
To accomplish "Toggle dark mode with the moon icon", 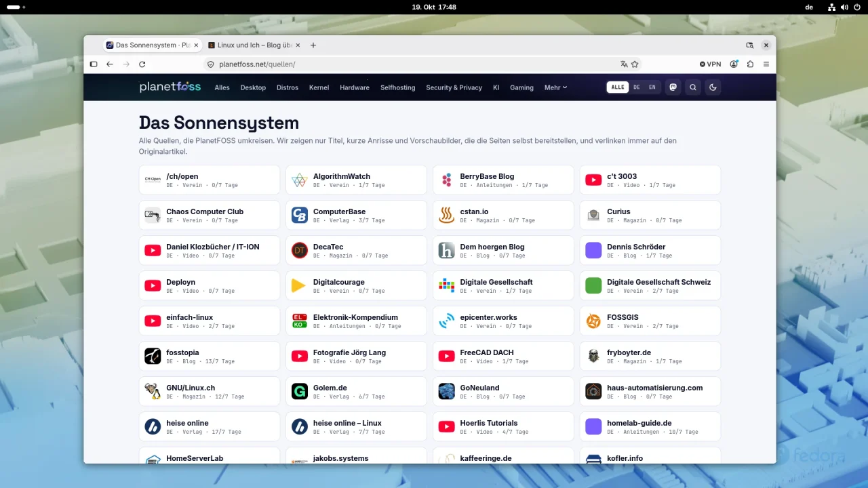I will pyautogui.click(x=713, y=87).
